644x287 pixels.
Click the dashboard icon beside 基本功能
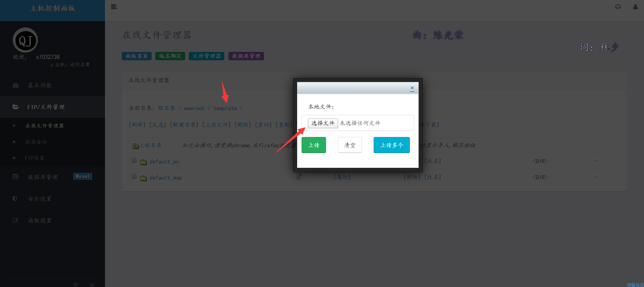(x=15, y=85)
